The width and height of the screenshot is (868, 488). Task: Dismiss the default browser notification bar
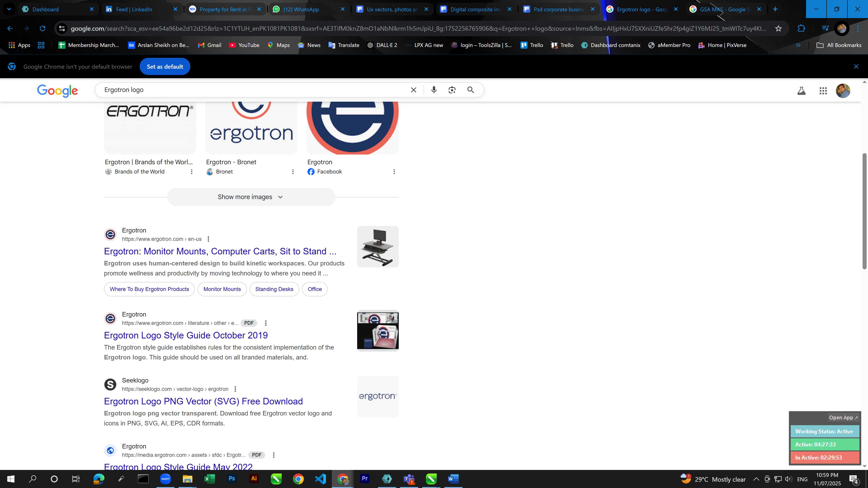tap(856, 67)
